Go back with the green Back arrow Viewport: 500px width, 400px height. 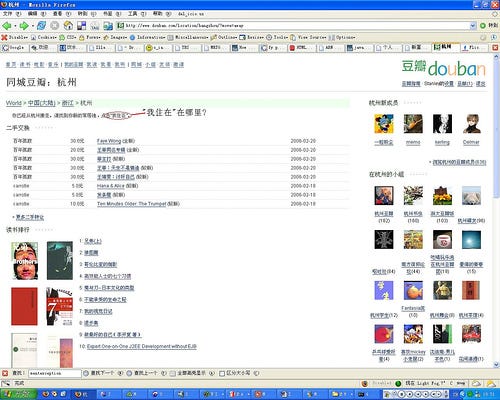pyautogui.click(x=6, y=25)
